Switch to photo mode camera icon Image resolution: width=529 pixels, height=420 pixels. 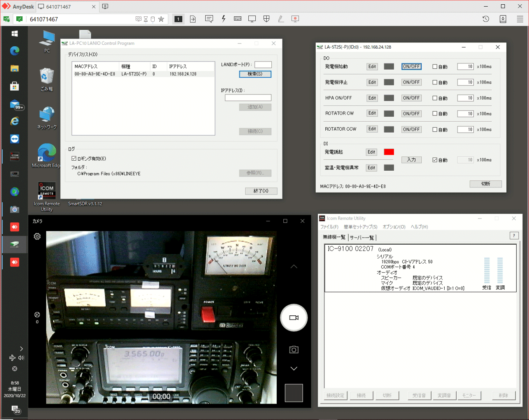click(294, 350)
